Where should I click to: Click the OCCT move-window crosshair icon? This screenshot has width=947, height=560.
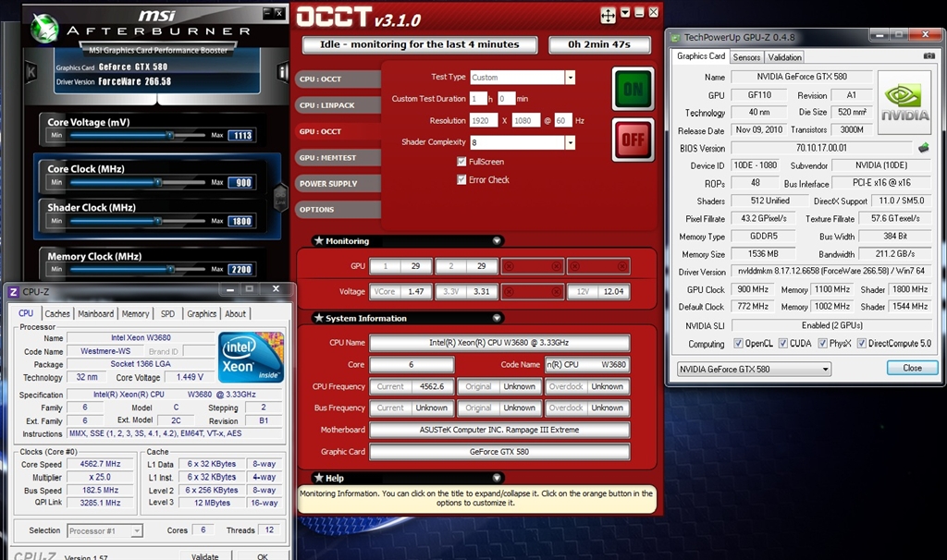pos(608,15)
